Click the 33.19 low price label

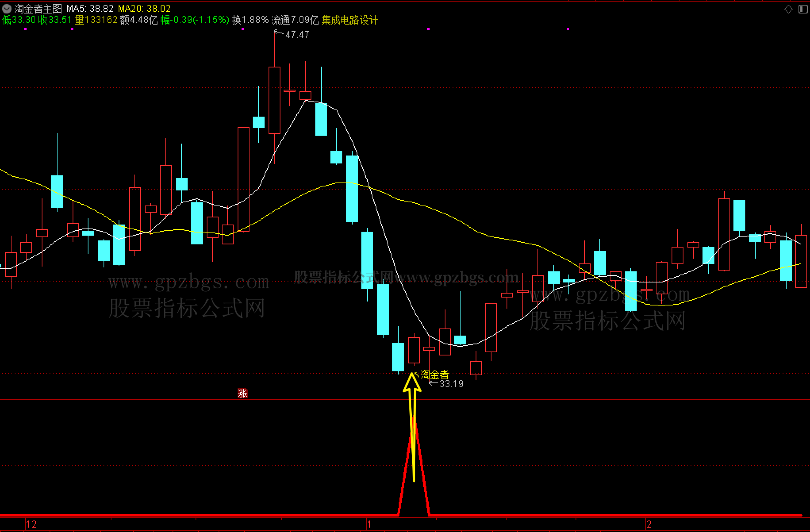point(451,384)
